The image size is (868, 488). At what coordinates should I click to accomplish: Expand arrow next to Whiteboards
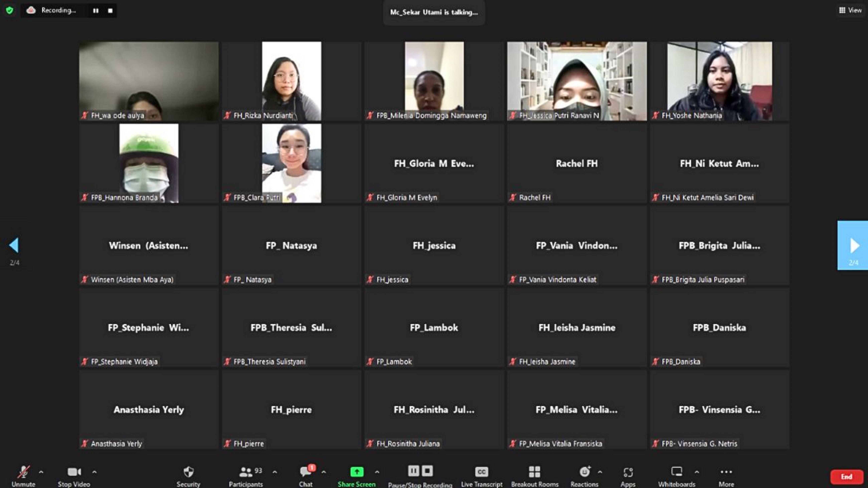[697, 472]
